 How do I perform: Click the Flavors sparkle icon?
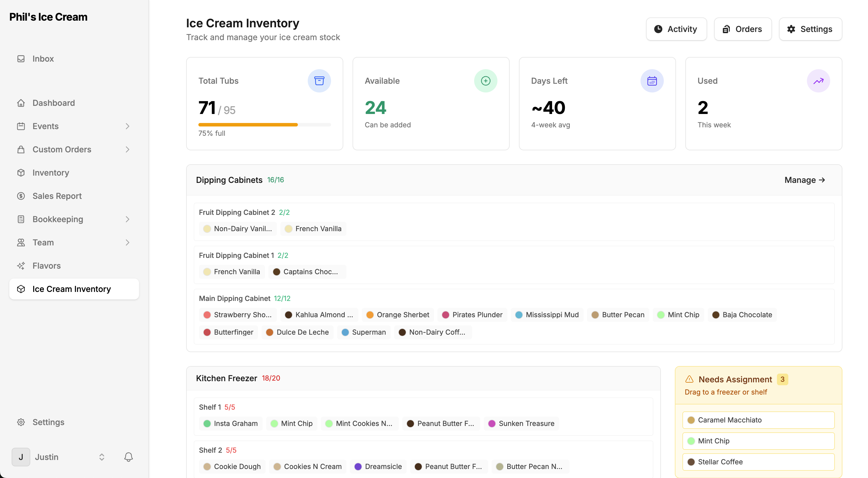21,266
